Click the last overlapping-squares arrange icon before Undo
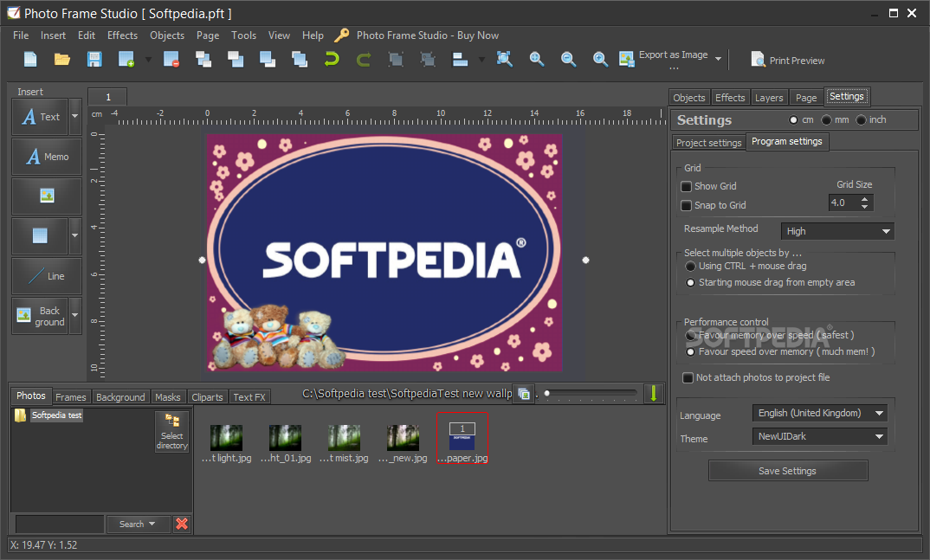This screenshot has width=930, height=560. (300, 59)
